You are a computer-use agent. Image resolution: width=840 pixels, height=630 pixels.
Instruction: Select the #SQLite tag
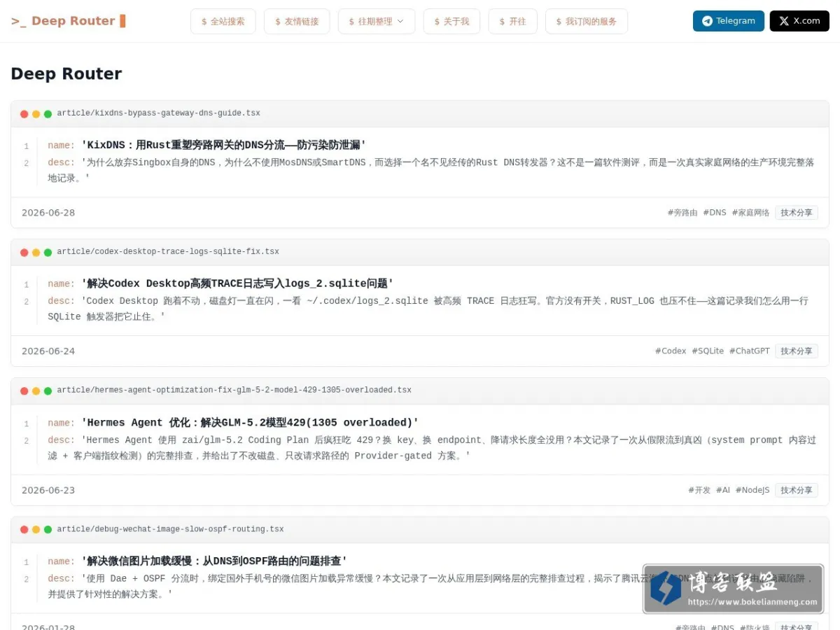[x=708, y=351]
